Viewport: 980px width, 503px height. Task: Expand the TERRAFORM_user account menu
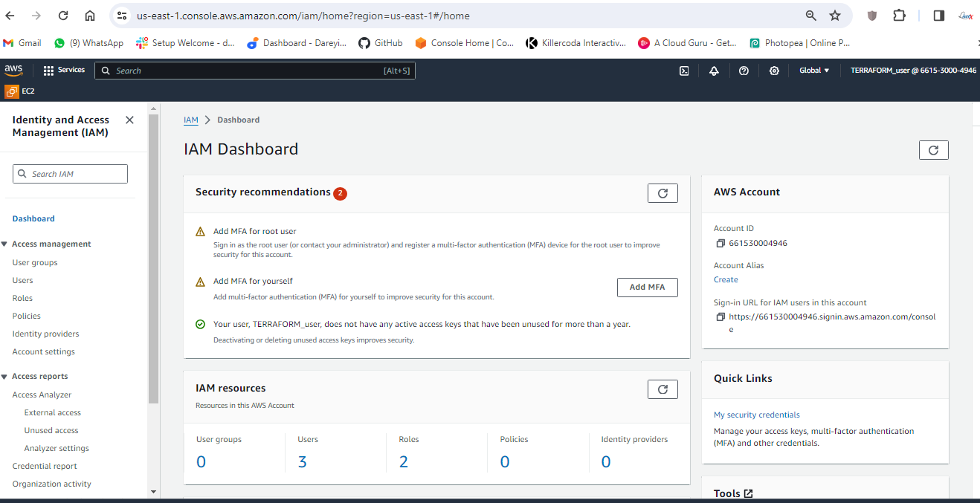913,71
